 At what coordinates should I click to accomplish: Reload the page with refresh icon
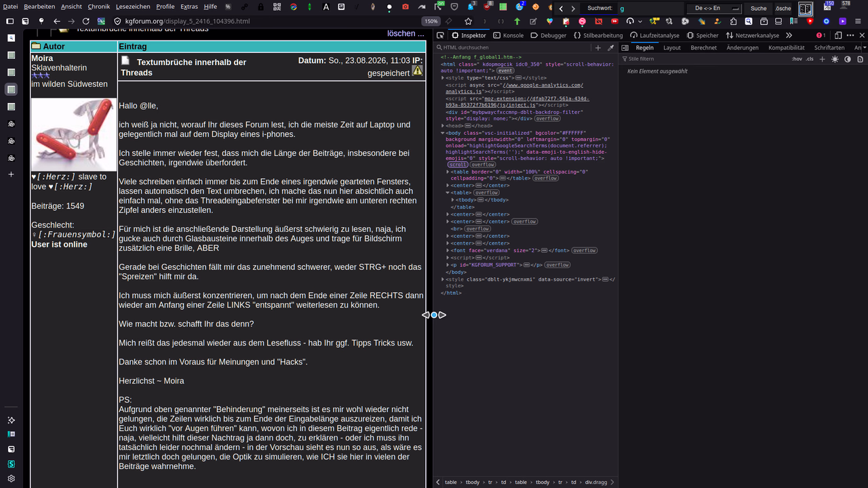pos(85,21)
